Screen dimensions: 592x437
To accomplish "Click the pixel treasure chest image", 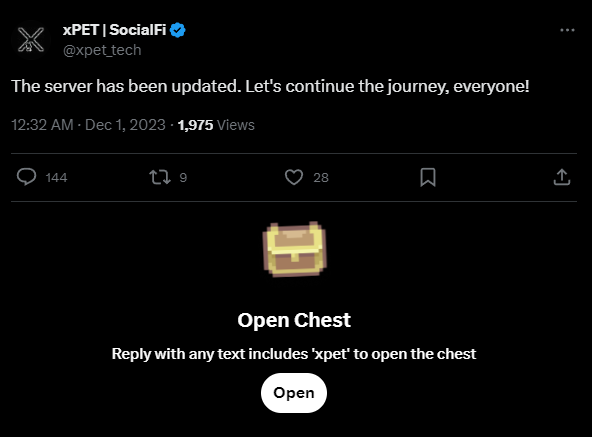I will tap(294, 249).
